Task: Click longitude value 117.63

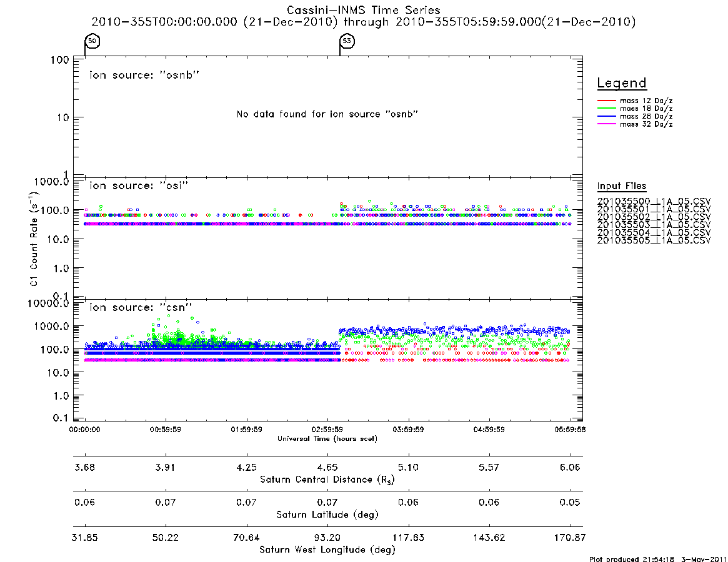Action: tap(408, 538)
